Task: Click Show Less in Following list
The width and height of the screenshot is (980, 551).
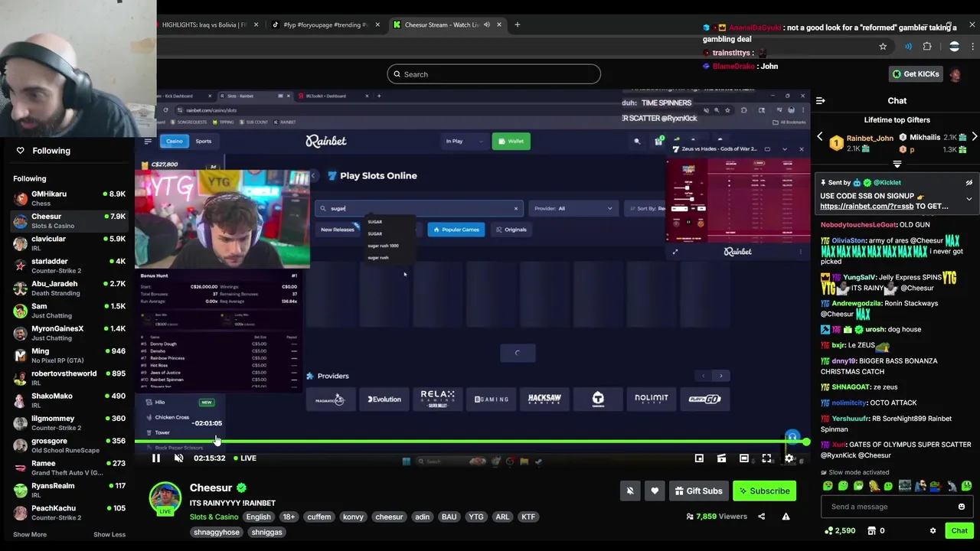Action: coord(109,534)
